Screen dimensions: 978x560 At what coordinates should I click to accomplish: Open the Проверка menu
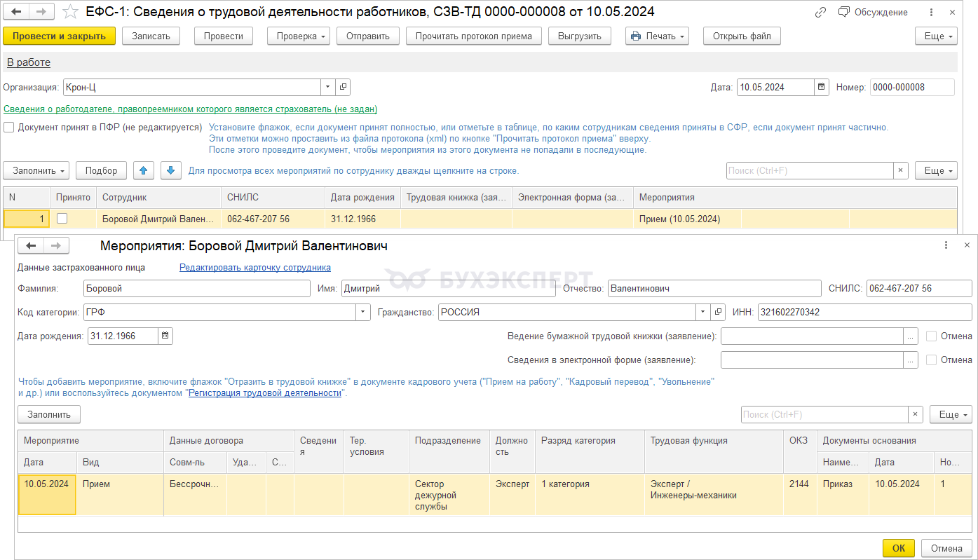tap(298, 36)
